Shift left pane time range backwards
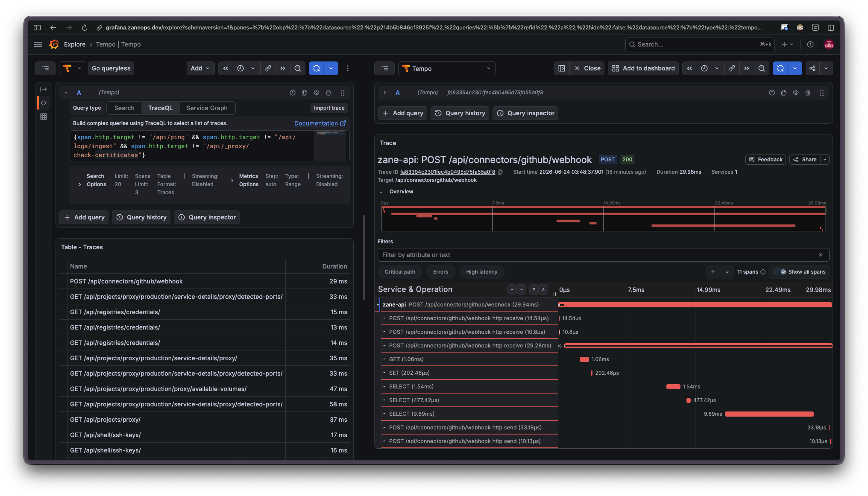The image size is (868, 496). coord(226,68)
